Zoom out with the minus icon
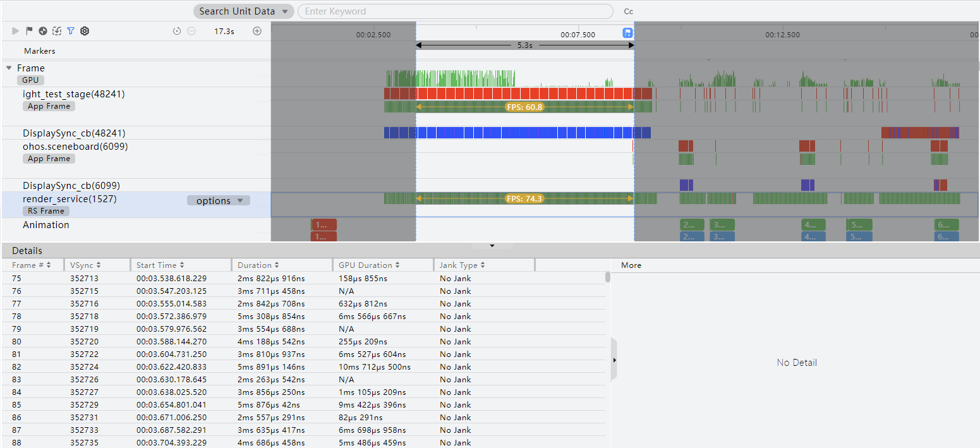The height and width of the screenshot is (448, 980). [191, 31]
